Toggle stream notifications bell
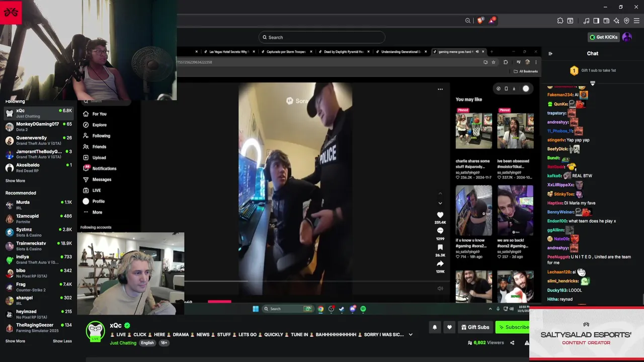Image resolution: width=644 pixels, height=362 pixels. pos(435,327)
